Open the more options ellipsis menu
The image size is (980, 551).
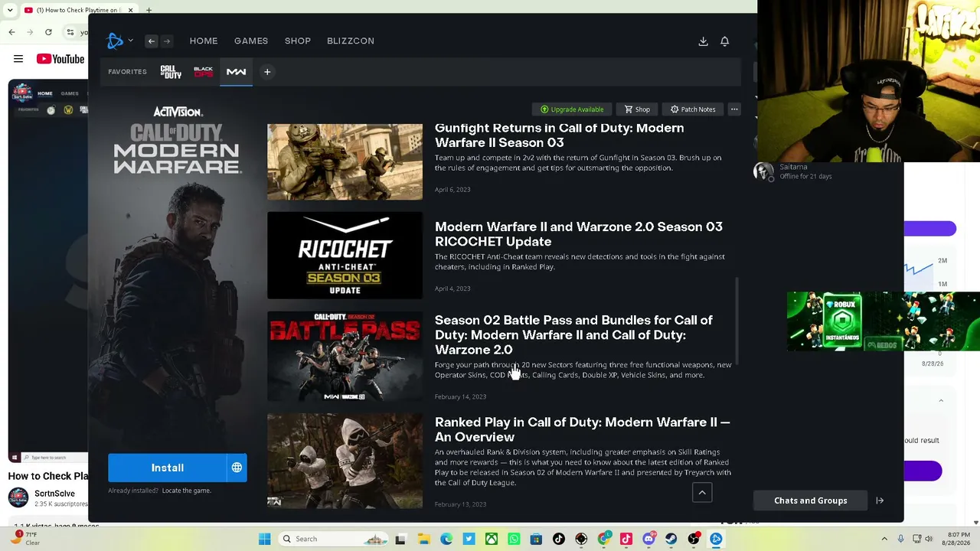click(x=734, y=109)
